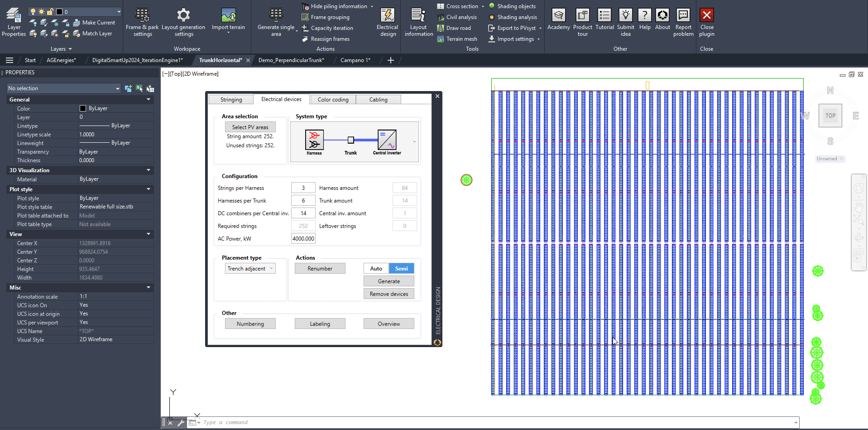
Task: Run Capacity iteration tool
Action: coord(327,28)
